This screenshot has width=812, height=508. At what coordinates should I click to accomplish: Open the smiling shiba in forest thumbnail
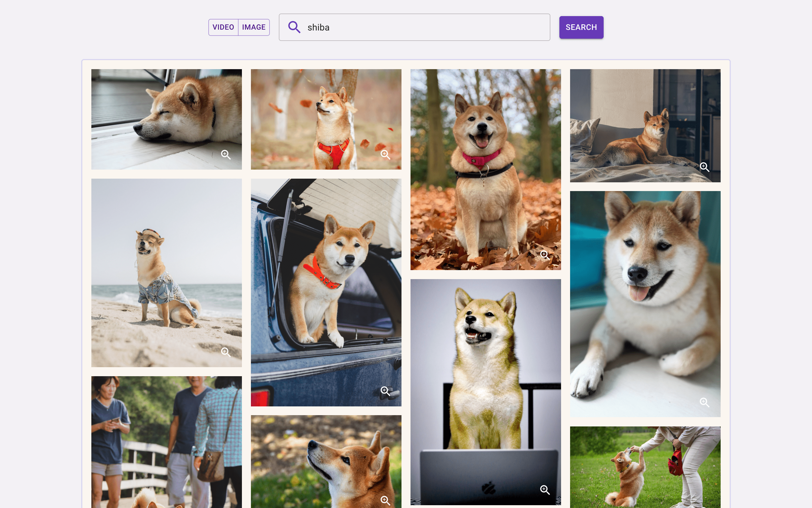coord(486,169)
